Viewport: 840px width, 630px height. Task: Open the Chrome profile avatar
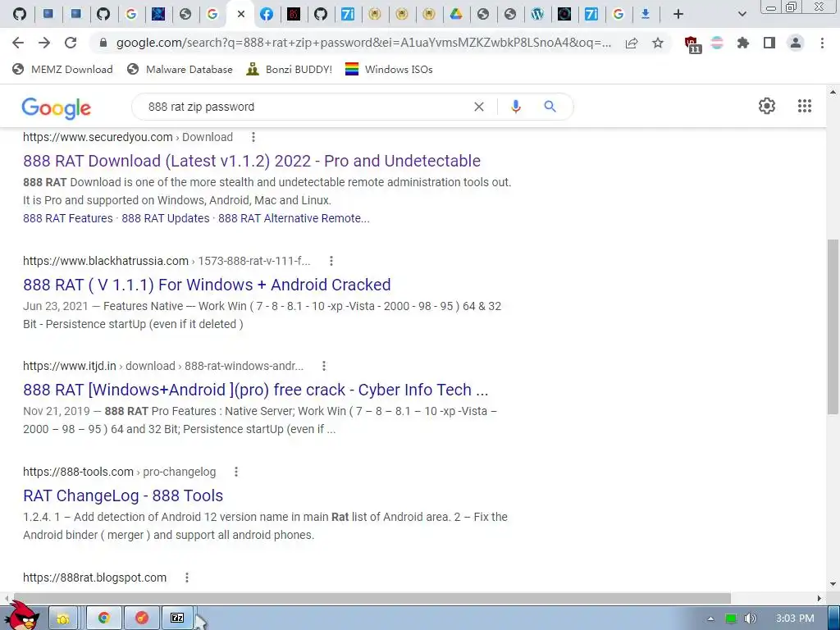click(x=796, y=43)
